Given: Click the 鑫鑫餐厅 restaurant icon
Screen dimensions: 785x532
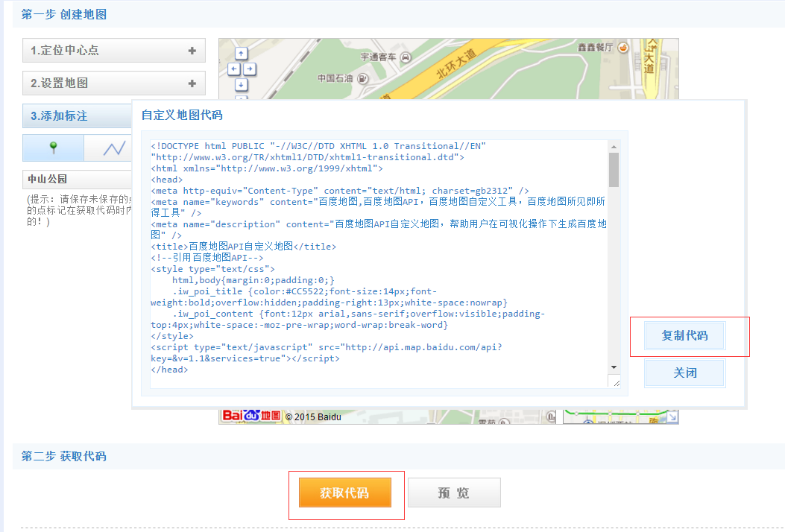Looking at the screenshot, I should [x=622, y=48].
